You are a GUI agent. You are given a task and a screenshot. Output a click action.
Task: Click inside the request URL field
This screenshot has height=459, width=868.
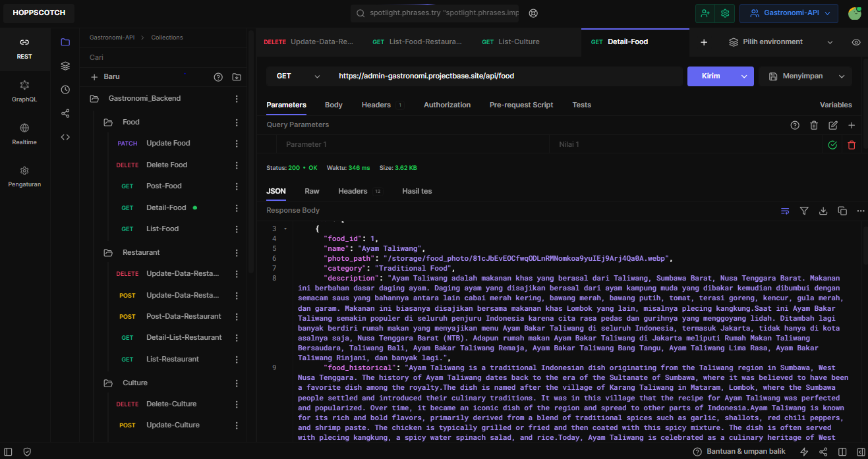click(461, 76)
